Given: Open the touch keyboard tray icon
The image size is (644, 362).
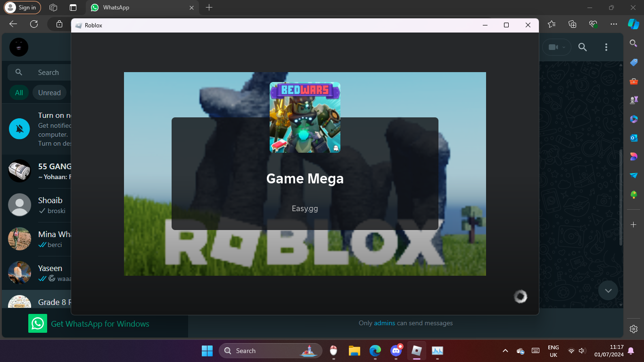Looking at the screenshot, I should point(536,351).
